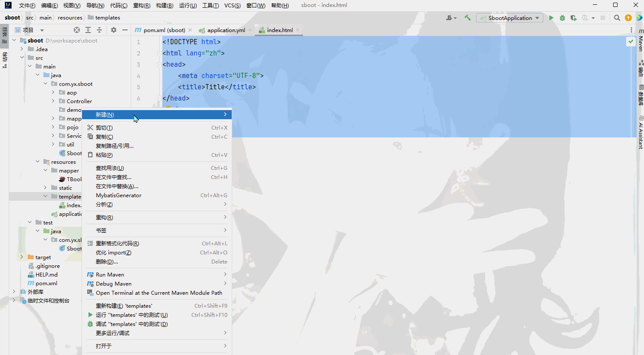The image size is (644, 355).
Task: Open the 工具(T) menu
Action: pos(210,5)
